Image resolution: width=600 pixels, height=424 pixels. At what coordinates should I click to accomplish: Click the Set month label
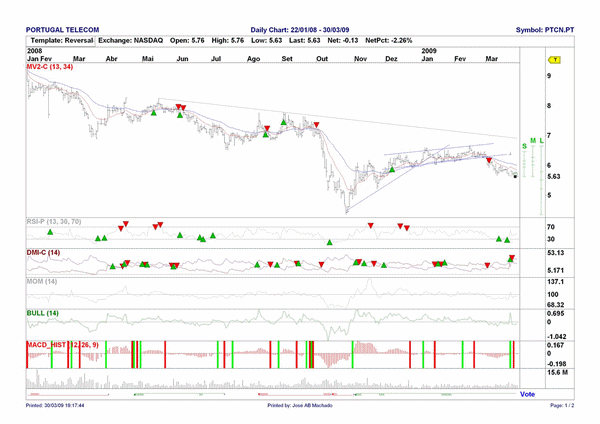pos(287,59)
